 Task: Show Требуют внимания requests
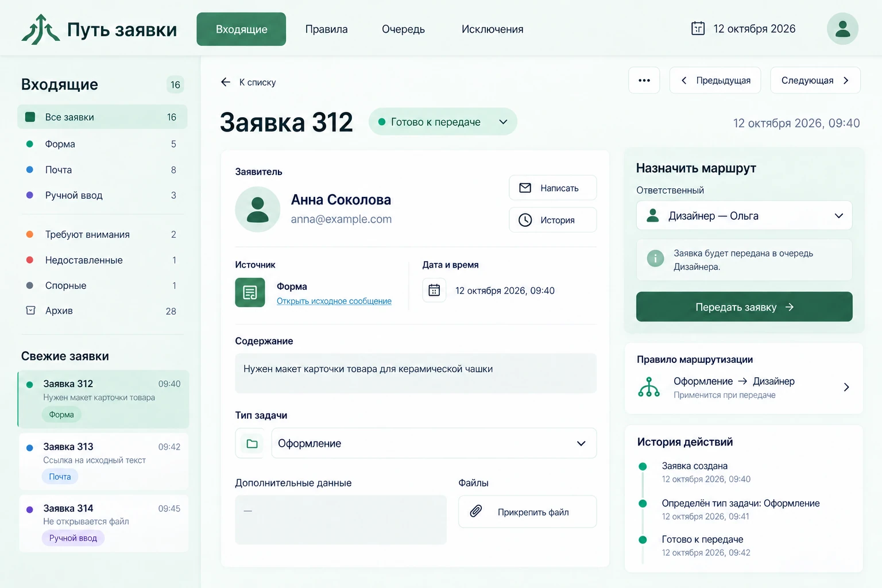(x=102, y=234)
